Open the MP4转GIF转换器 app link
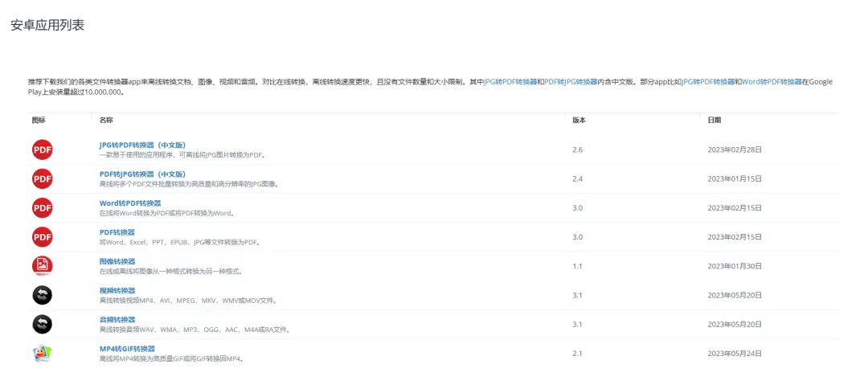 127,348
